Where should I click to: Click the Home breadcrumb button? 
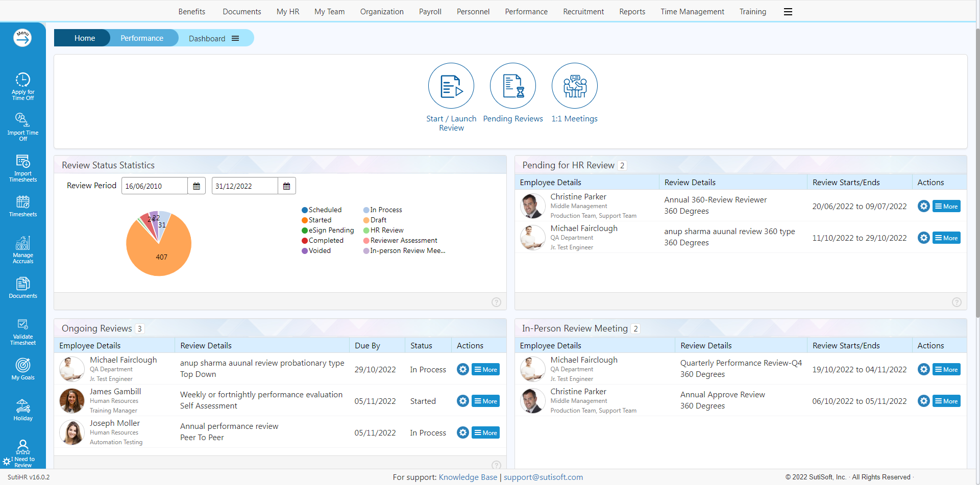tap(84, 38)
